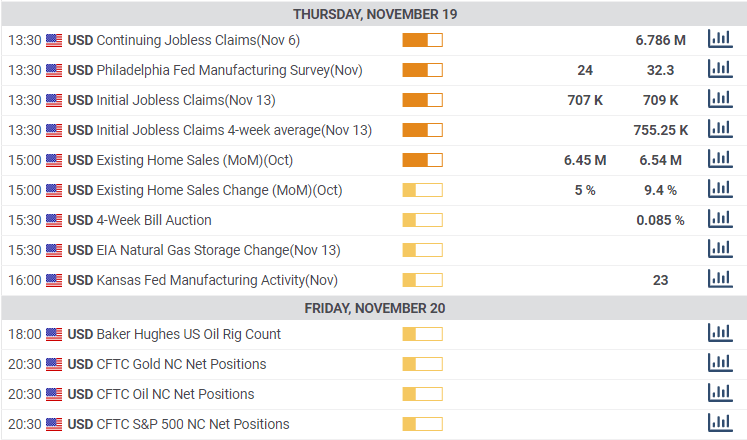Click chart icon for Kansas Fed Manufacturing Activity
The image size is (747, 440).
(x=718, y=280)
